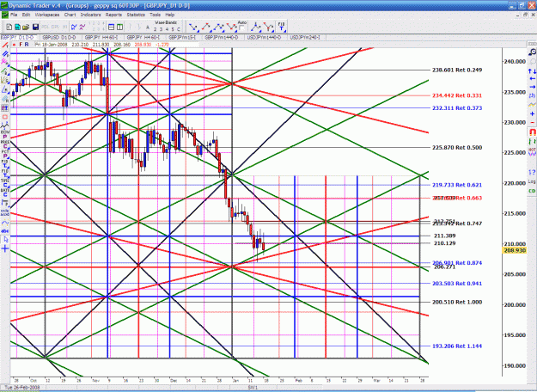Switch to GBPUSD D1 D-D tab
This screenshot has width=537, height=392.
[x=59, y=37]
